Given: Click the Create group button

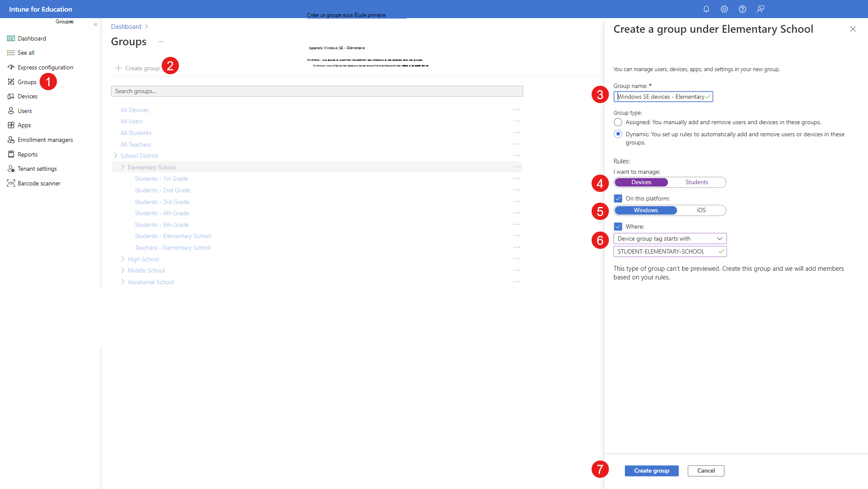Looking at the screenshot, I should (x=651, y=470).
